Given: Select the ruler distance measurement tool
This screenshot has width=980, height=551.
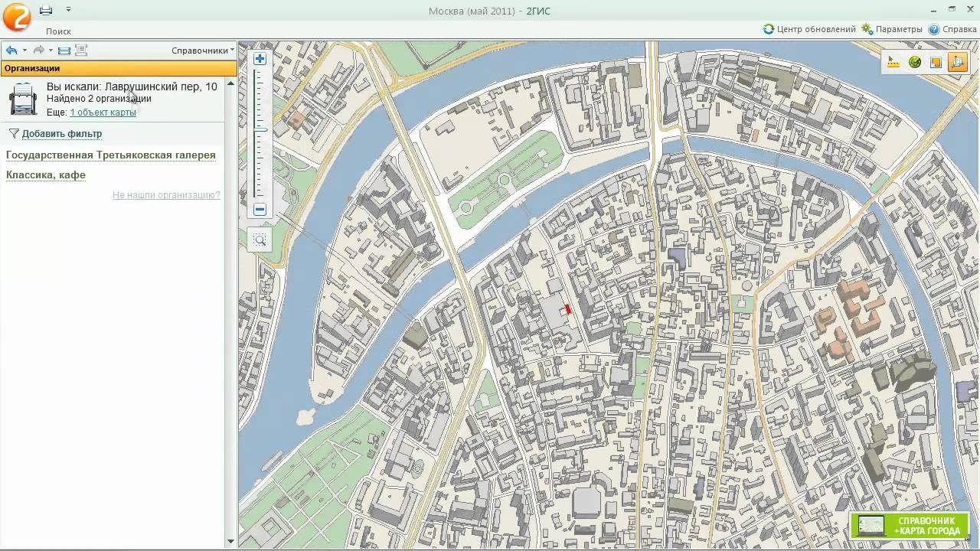Looking at the screenshot, I should pyautogui.click(x=893, y=63).
